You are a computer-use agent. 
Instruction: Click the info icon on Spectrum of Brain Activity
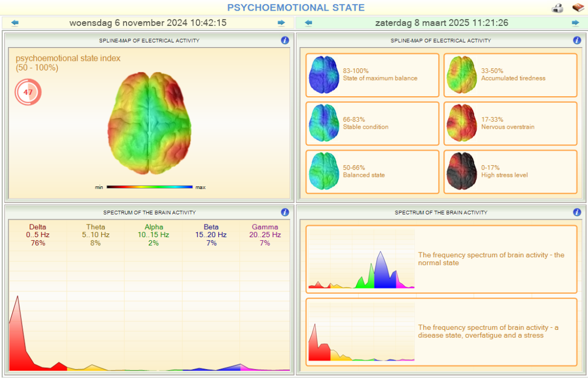click(x=285, y=212)
